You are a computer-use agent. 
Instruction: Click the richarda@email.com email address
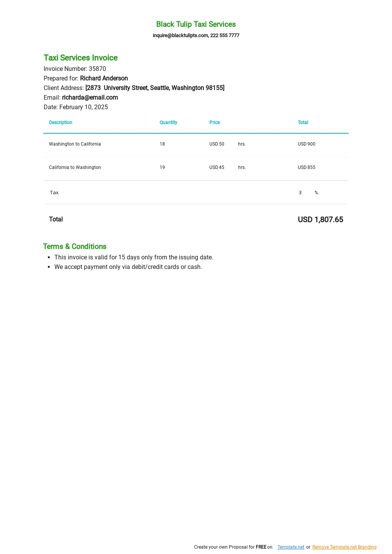pyautogui.click(x=90, y=98)
